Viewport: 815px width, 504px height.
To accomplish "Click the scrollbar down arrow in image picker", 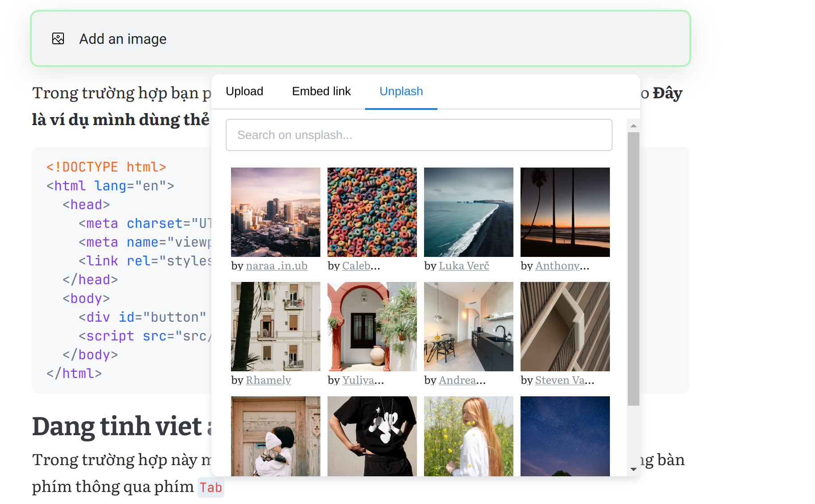I will [x=633, y=469].
